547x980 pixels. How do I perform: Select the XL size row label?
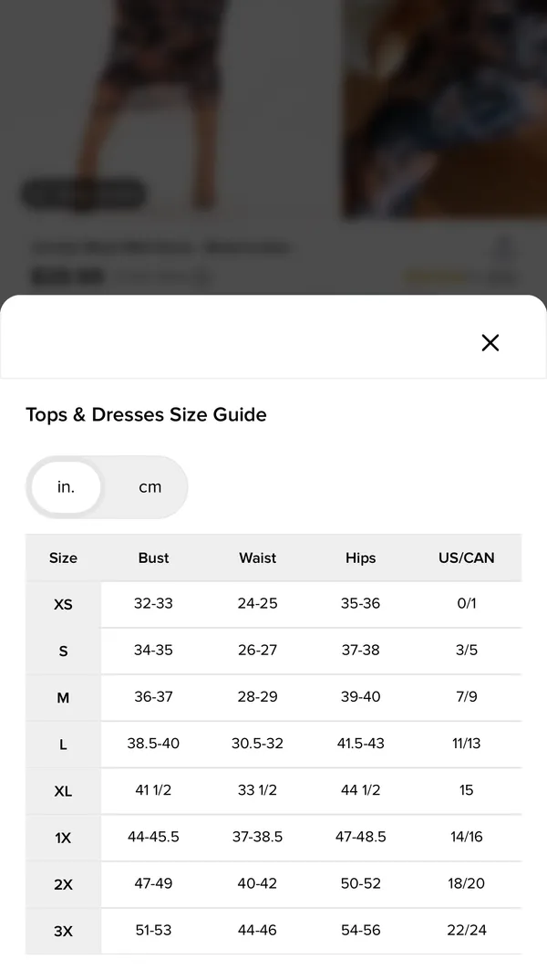[x=63, y=791]
